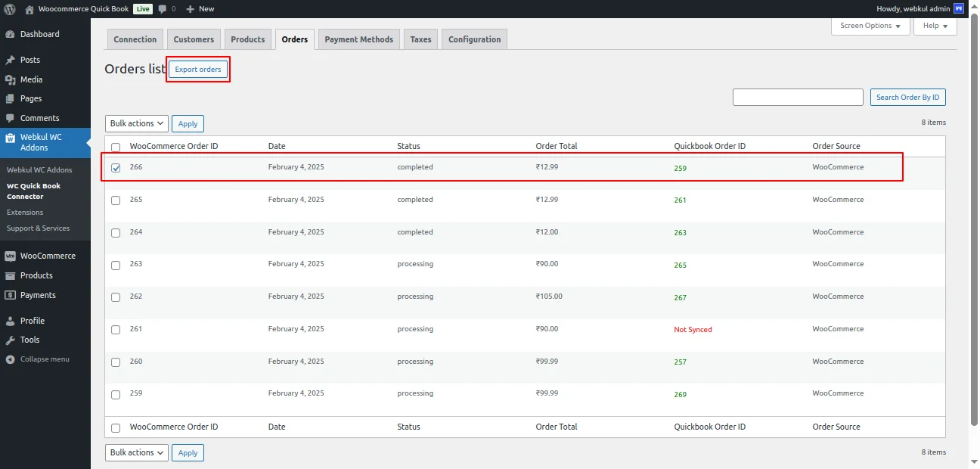This screenshot has width=980, height=469.
Task: Open the Help dropdown
Action: [x=935, y=26]
